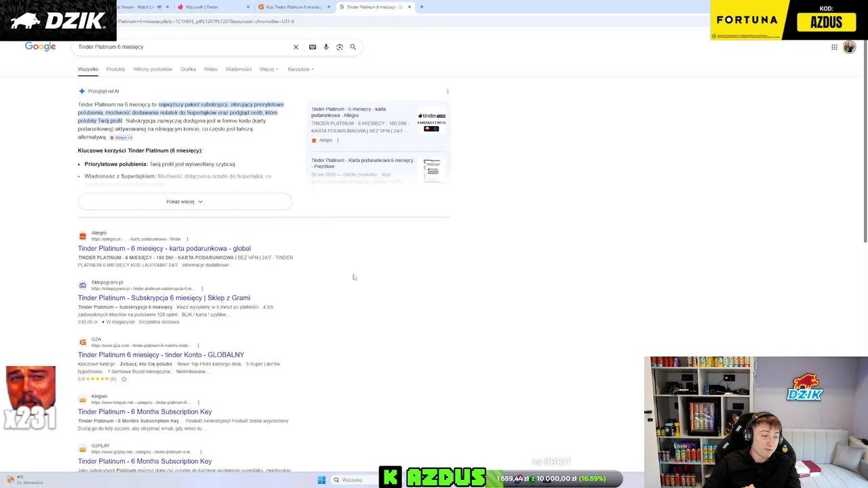Click the page vertical scrollbar
868x488 pixels.
[865, 140]
